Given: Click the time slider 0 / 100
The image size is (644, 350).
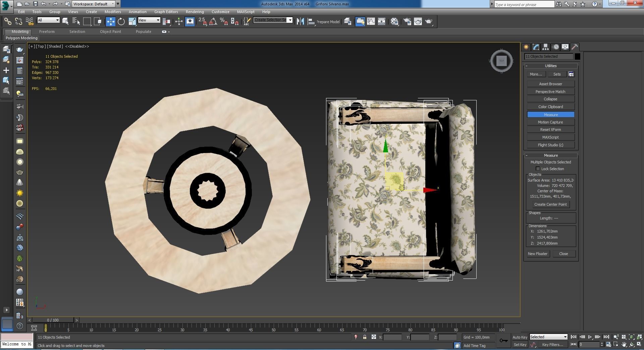Looking at the screenshot, I should click(x=53, y=320).
